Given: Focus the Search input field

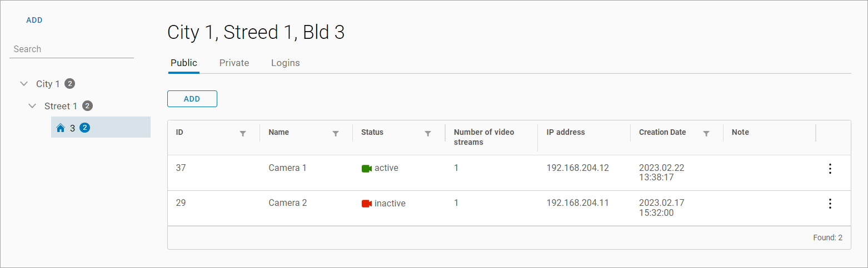Looking at the screenshot, I should 72,49.
